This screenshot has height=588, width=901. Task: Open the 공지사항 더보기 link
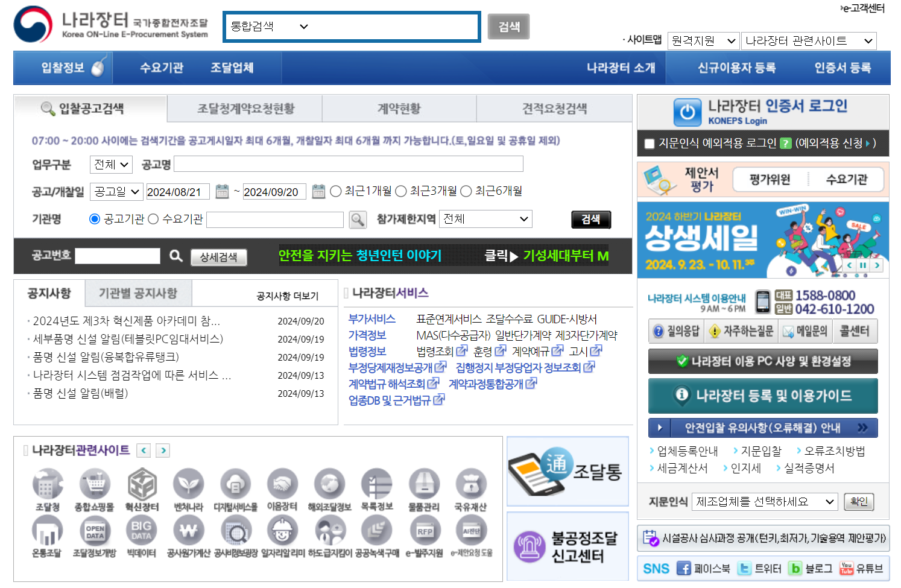tap(288, 296)
